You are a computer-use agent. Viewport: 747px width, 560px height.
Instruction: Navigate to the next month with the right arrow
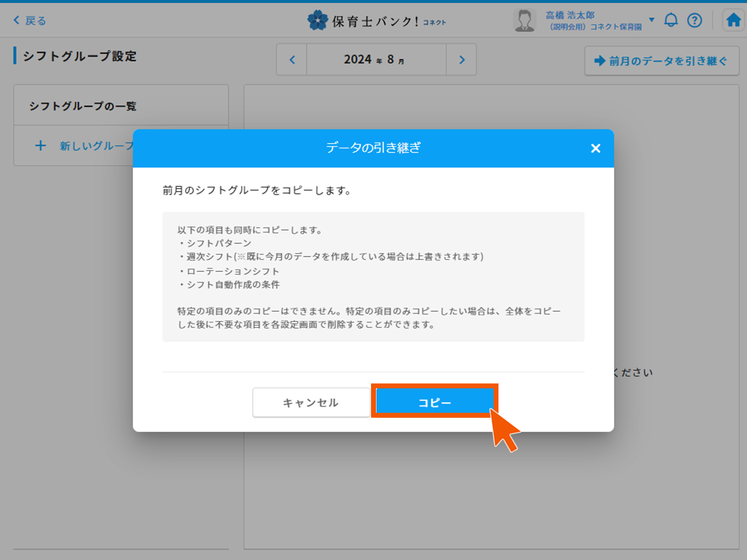click(461, 60)
